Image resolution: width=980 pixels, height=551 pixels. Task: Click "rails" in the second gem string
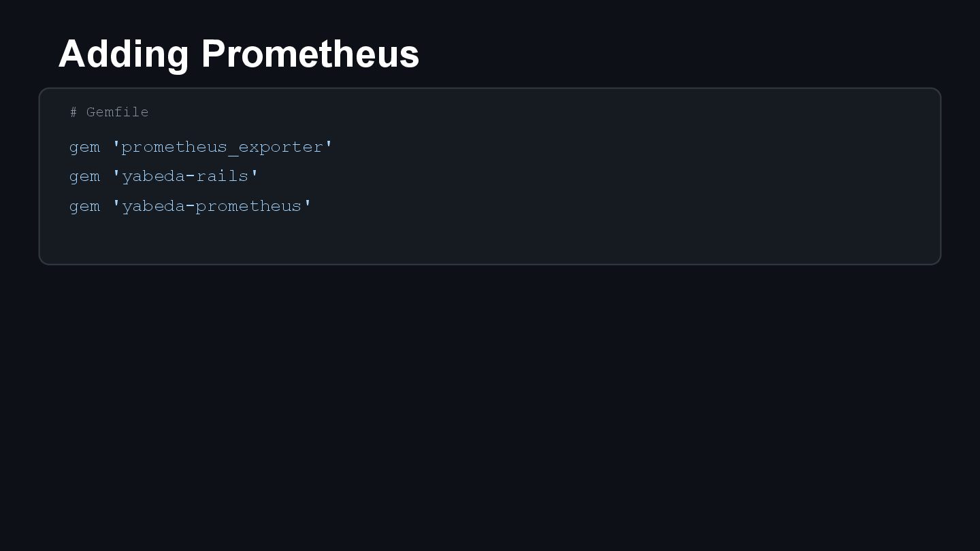coord(223,176)
